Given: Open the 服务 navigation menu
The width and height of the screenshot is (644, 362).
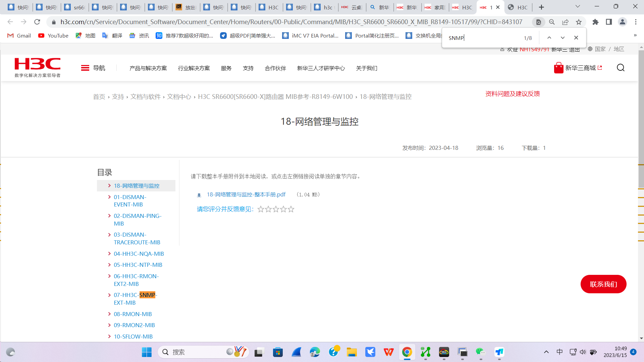Looking at the screenshot, I should point(226,68).
